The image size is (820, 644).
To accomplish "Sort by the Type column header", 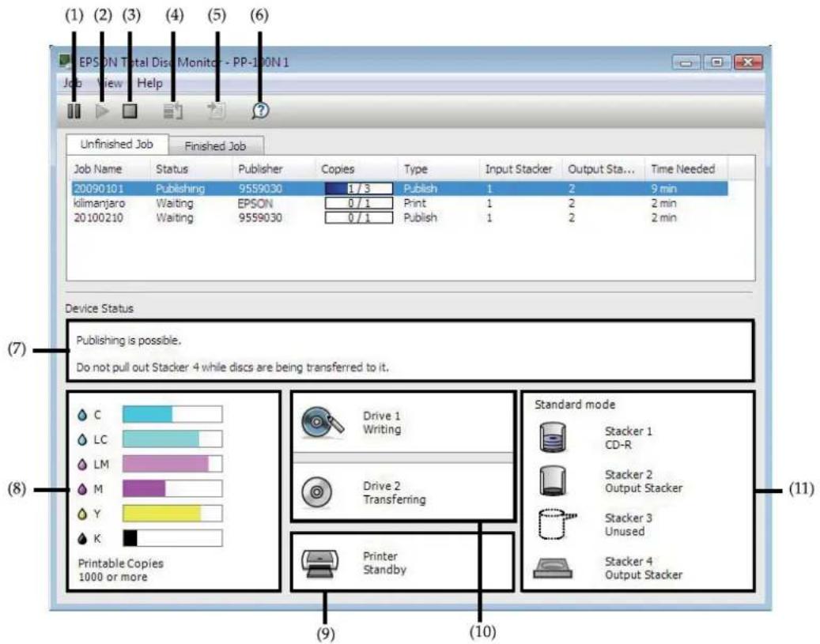I will (x=438, y=169).
